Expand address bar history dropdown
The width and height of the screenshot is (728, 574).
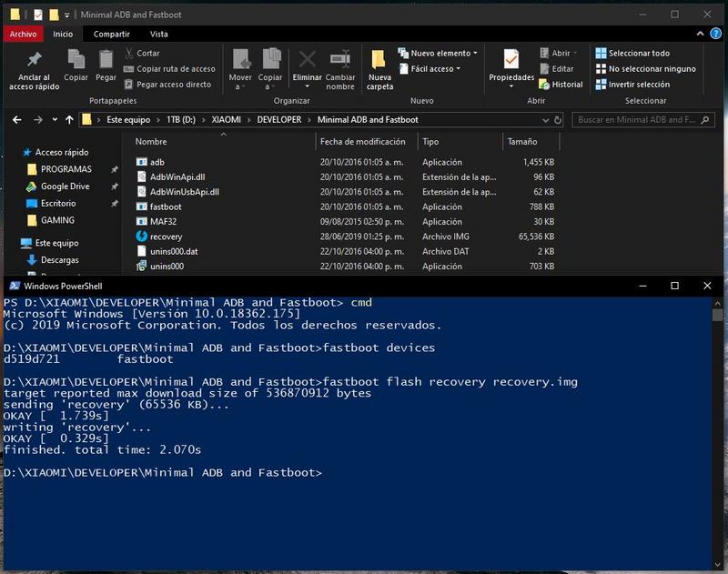[545, 120]
